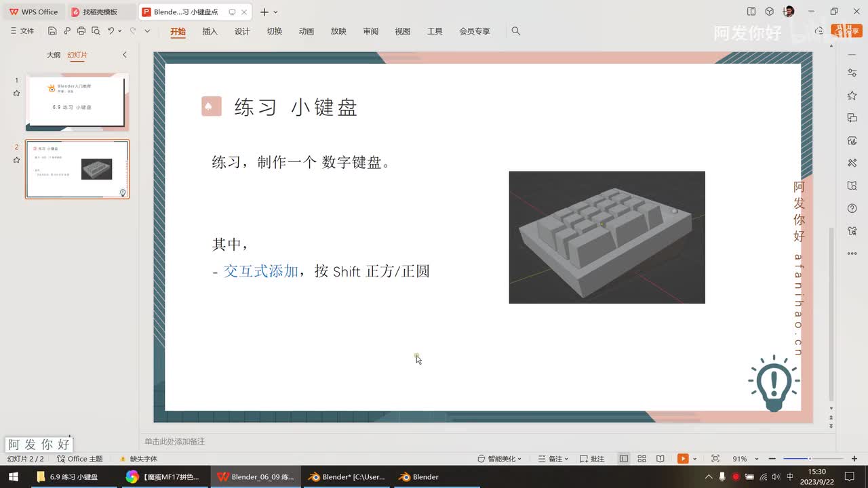The width and height of the screenshot is (868, 488).
Task: Open the slideshow options dropdown arrow
Action: 694,459
